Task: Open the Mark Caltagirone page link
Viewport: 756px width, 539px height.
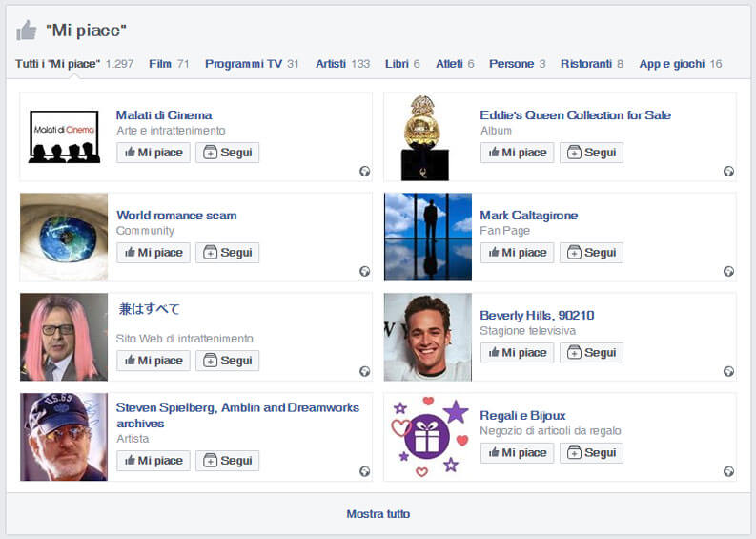Action: (x=529, y=216)
